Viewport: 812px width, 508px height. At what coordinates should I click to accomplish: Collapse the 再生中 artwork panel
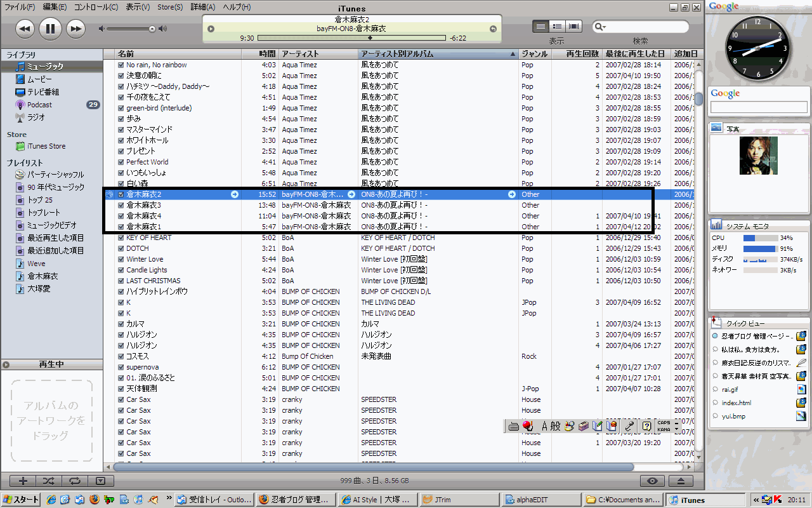[6, 364]
